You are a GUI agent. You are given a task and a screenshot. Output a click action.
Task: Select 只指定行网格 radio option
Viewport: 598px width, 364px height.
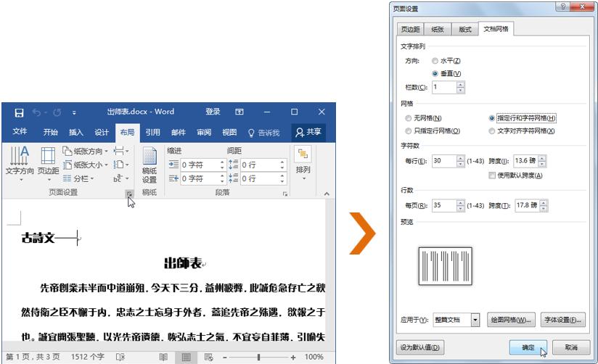point(408,131)
